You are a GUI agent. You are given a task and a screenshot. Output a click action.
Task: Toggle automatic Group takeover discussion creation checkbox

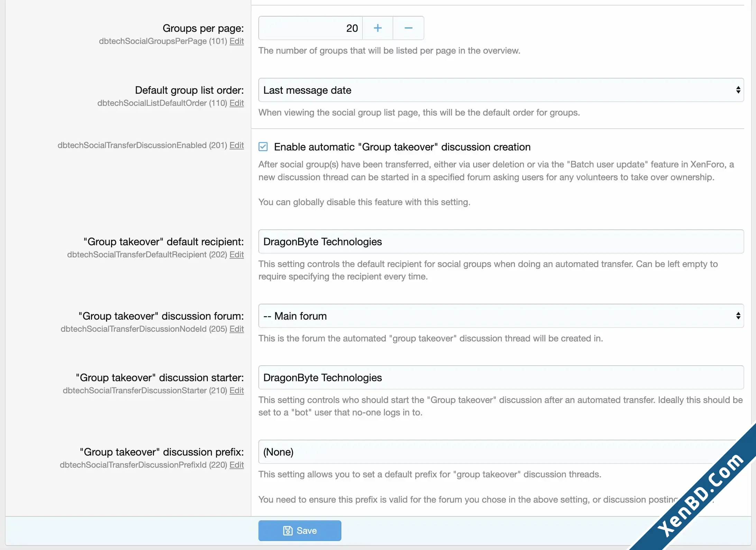[263, 147]
